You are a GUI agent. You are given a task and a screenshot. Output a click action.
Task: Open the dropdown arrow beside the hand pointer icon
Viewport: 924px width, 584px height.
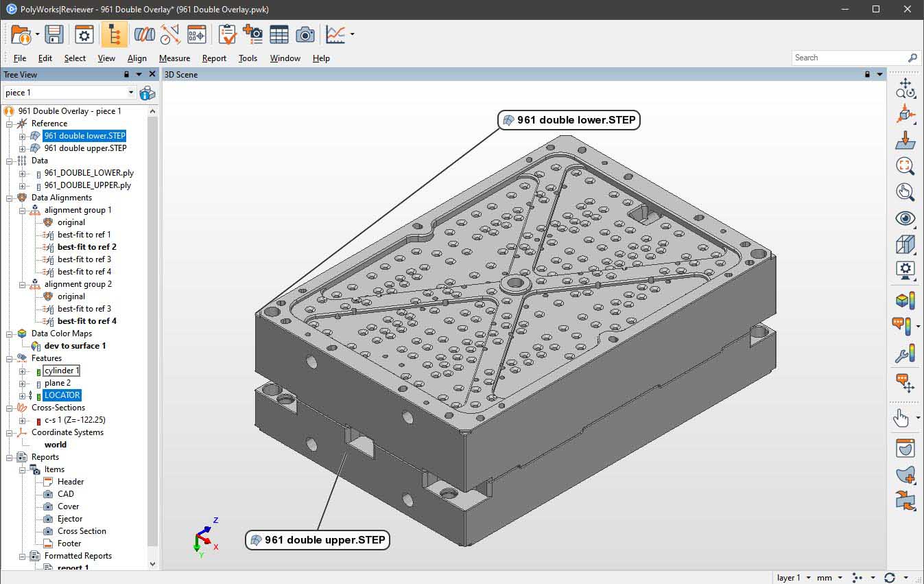pos(919,417)
